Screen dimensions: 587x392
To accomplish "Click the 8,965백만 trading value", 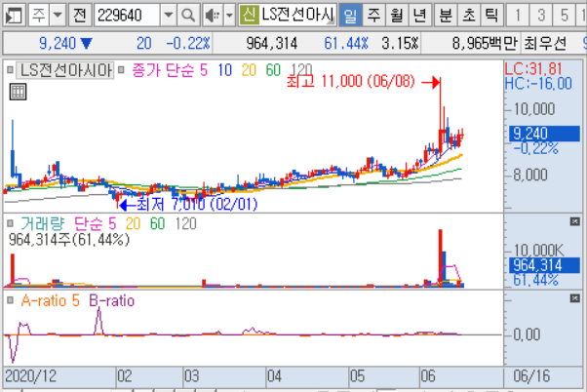I will (x=485, y=44).
